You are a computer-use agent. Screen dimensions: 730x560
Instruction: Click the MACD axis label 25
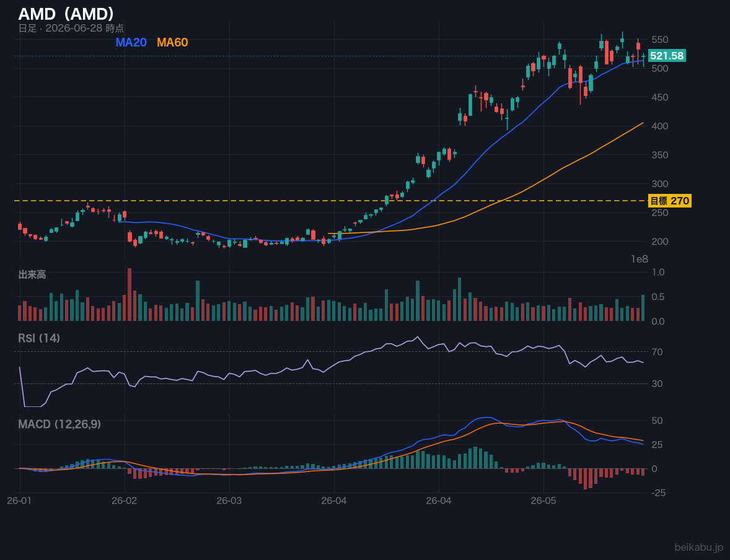[x=657, y=445]
